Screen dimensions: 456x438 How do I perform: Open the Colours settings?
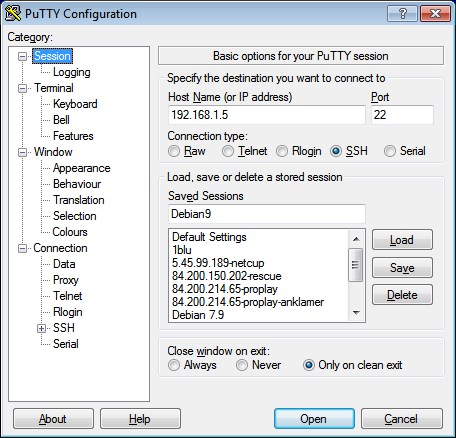point(70,232)
